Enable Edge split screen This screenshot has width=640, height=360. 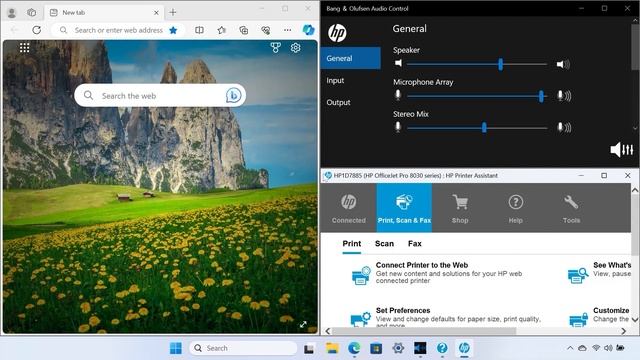click(x=199, y=30)
